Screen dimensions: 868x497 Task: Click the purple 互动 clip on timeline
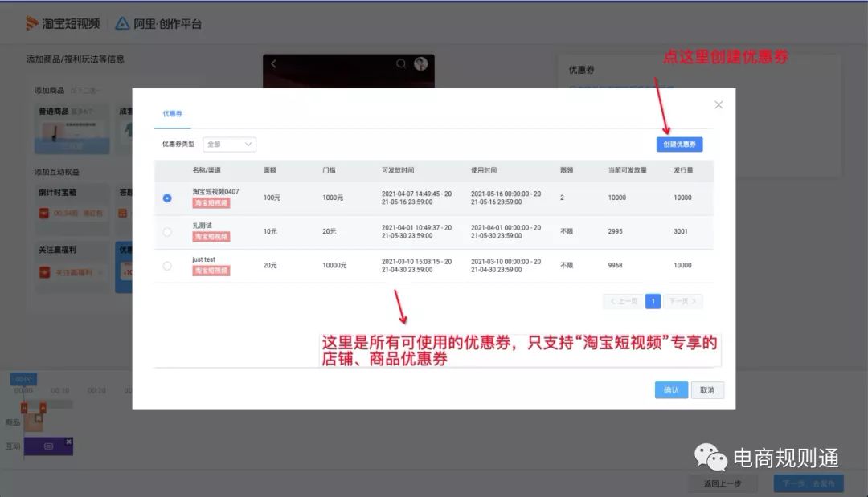pyautogui.click(x=48, y=446)
